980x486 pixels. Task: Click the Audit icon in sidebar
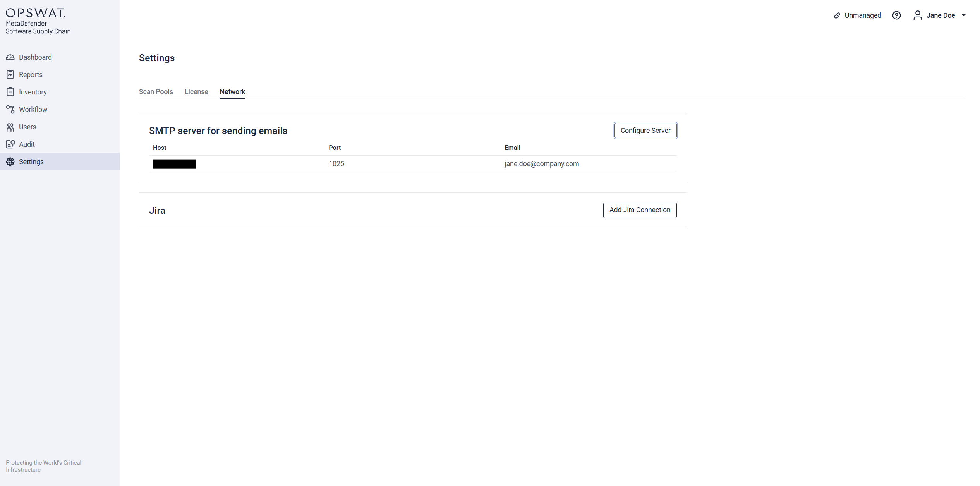click(10, 144)
